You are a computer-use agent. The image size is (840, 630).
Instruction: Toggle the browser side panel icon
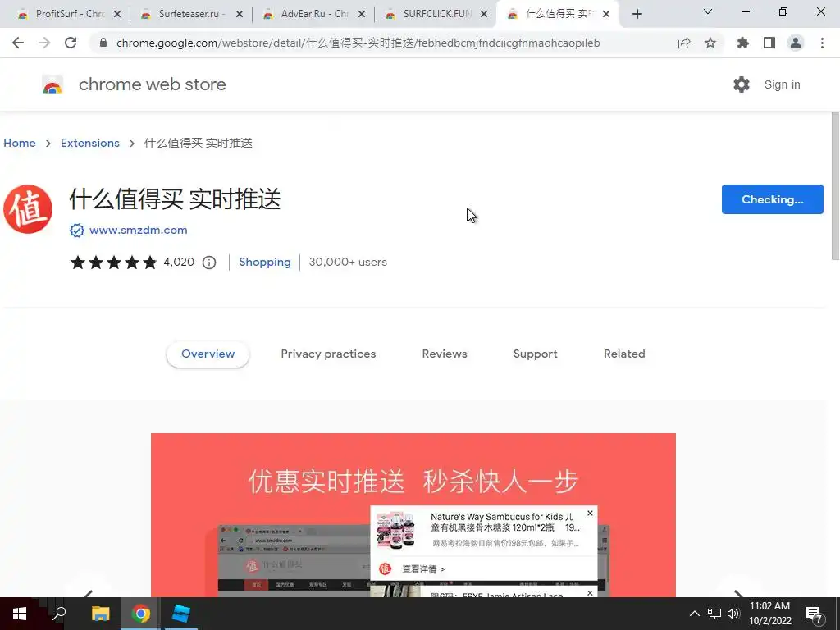point(769,43)
